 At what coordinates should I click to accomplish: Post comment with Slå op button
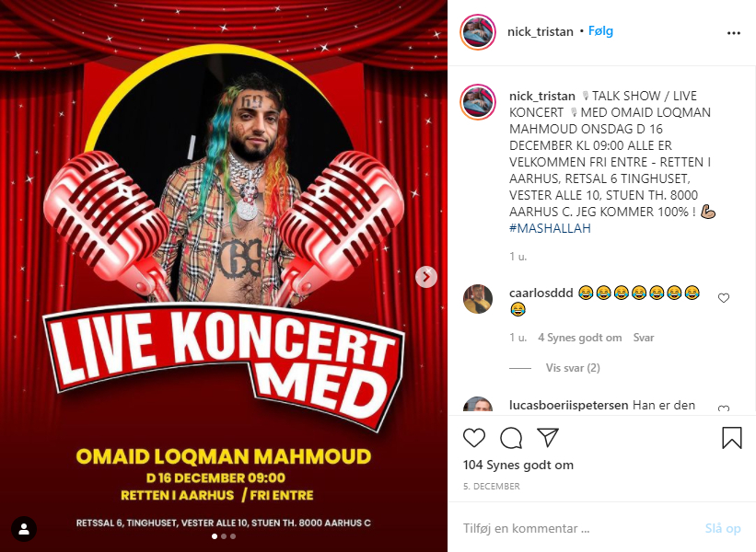click(x=722, y=528)
